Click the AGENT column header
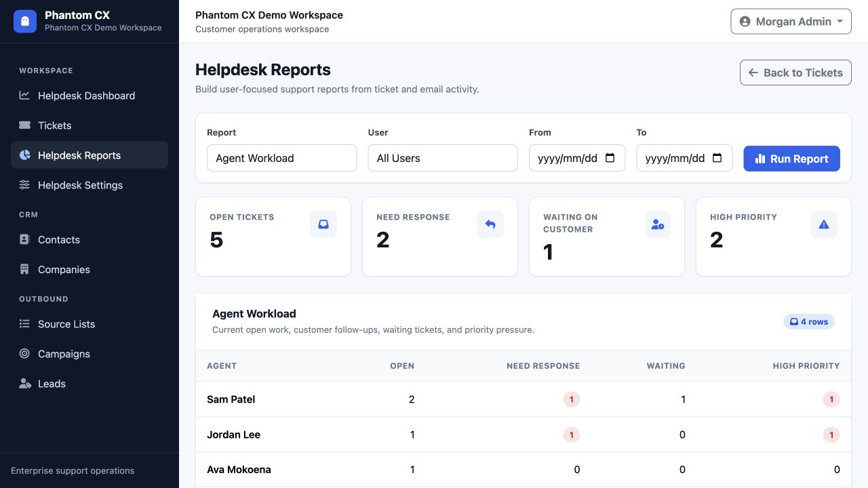Image resolution: width=868 pixels, height=488 pixels. [x=222, y=366]
